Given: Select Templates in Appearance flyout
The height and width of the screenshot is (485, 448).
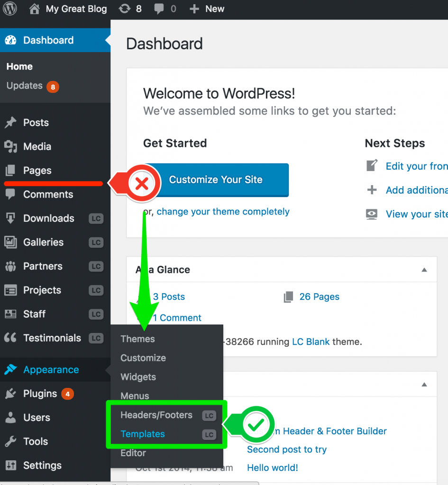Looking at the screenshot, I should 142,434.
